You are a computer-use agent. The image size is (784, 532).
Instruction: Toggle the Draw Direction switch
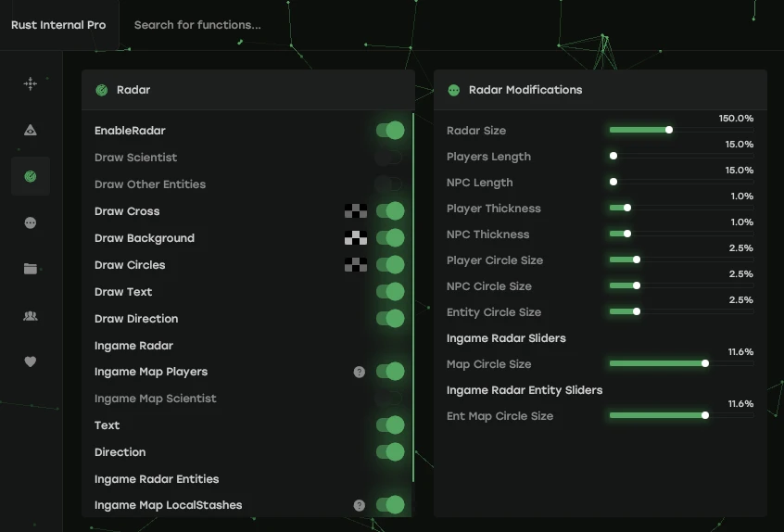(x=390, y=319)
